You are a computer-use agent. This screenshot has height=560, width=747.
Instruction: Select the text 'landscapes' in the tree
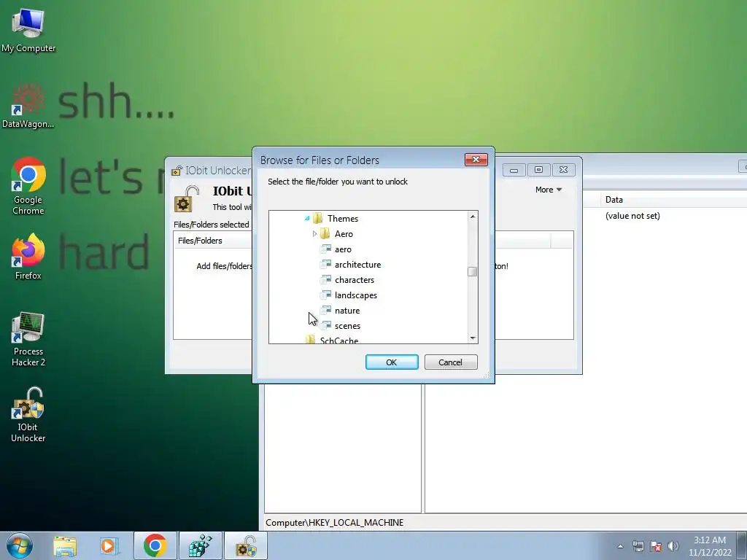[356, 295]
